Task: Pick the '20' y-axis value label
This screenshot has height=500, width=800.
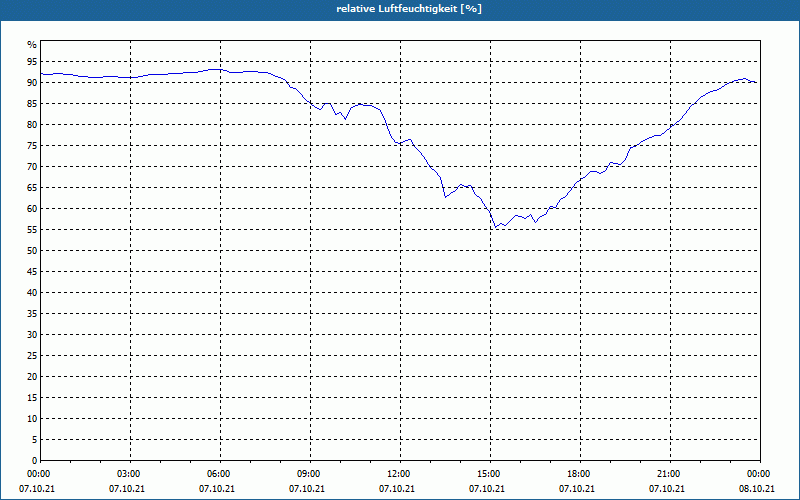Action: click(32, 377)
